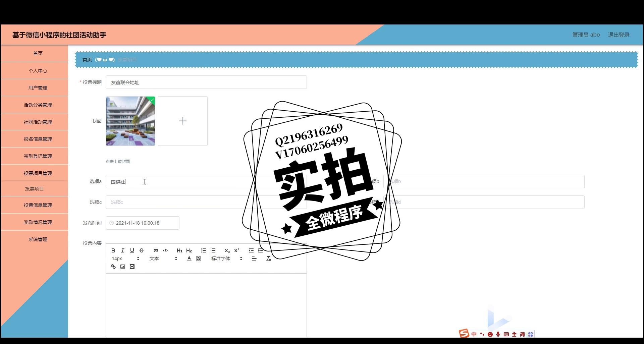Toggle italic formatting in the editor
644x344 pixels.
pos(123,250)
